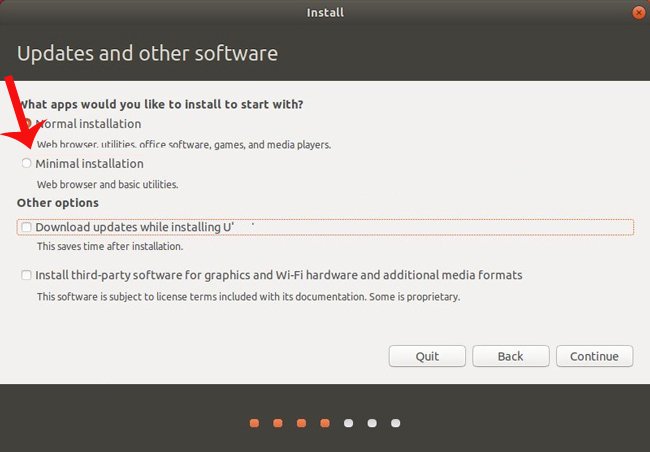Quit the installer

(427, 356)
